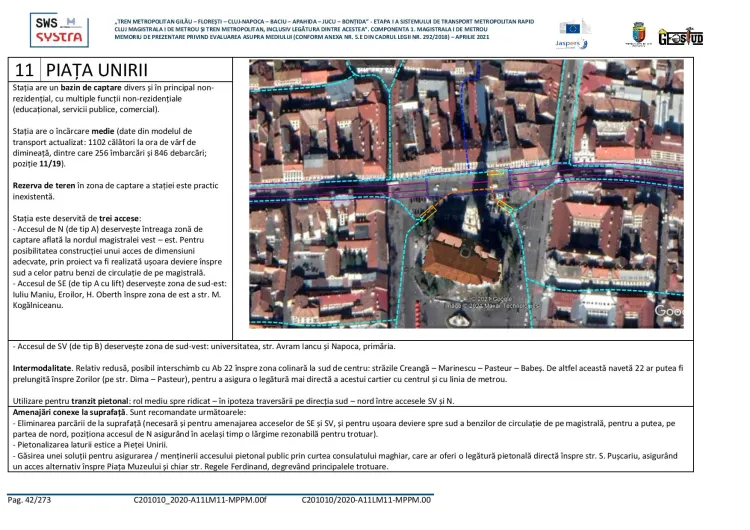Click the bold word 'Intermodalitate'
The height and width of the screenshot is (530, 750).
pyautogui.click(x=43, y=369)
